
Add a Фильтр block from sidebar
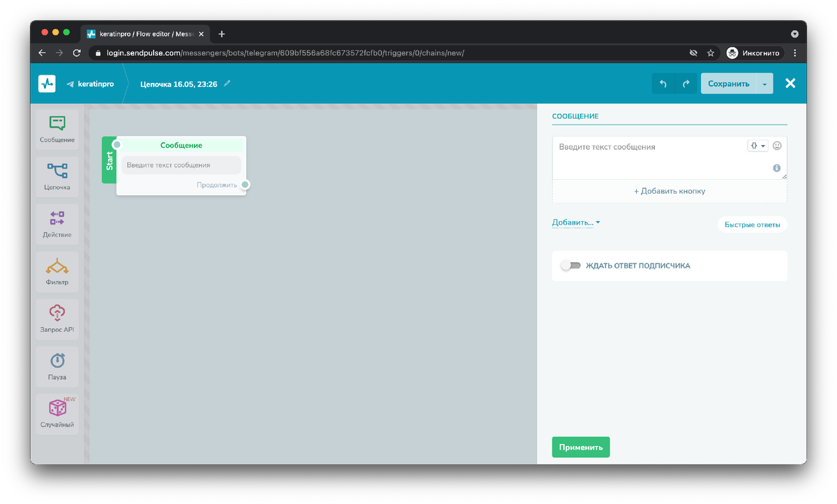tap(57, 271)
